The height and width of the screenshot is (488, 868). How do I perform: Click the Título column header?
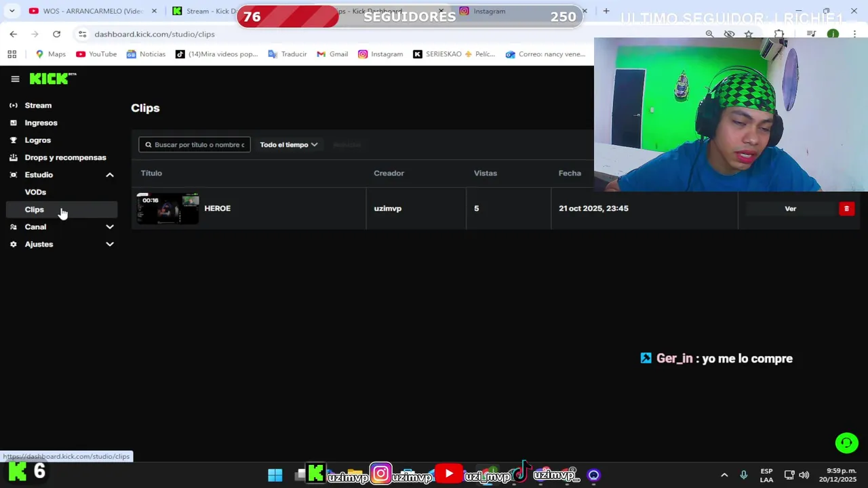click(x=151, y=173)
